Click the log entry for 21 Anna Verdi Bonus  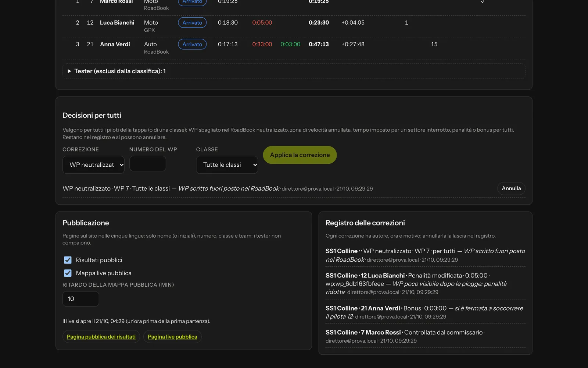pos(425,312)
